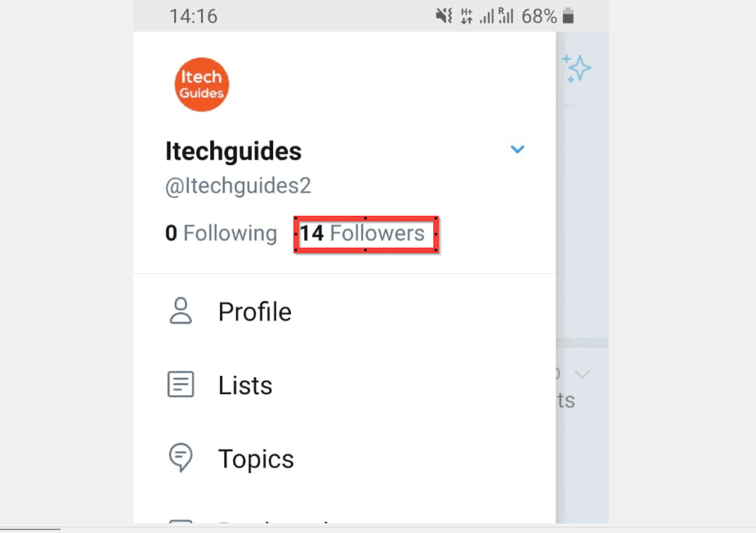The height and width of the screenshot is (533, 756).
Task: Tap the Lists document icon
Action: [181, 384]
